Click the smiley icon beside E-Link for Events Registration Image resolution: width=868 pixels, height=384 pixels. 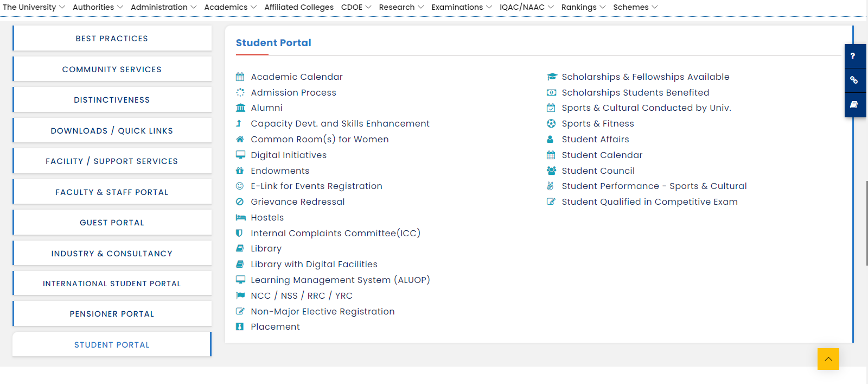tap(240, 186)
